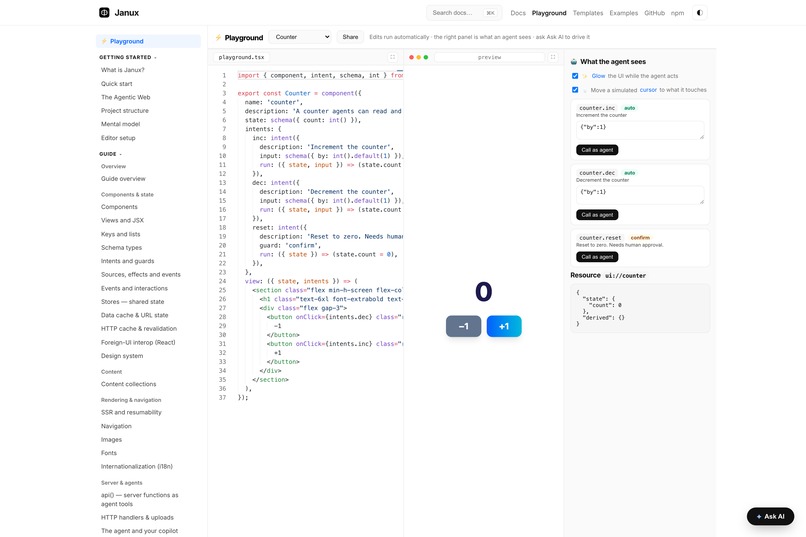This screenshot has width=806, height=537.
Task: Open the Components page
Action: [x=119, y=207]
